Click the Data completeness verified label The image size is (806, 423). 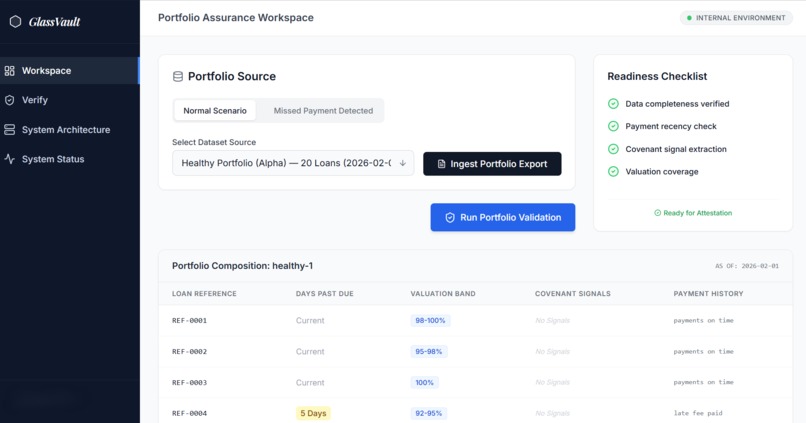(677, 104)
